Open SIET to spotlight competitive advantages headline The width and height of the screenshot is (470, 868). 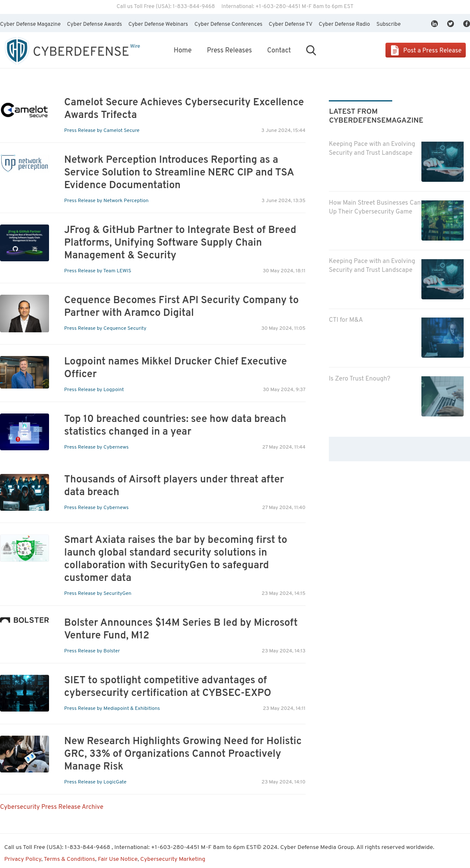pos(167,686)
